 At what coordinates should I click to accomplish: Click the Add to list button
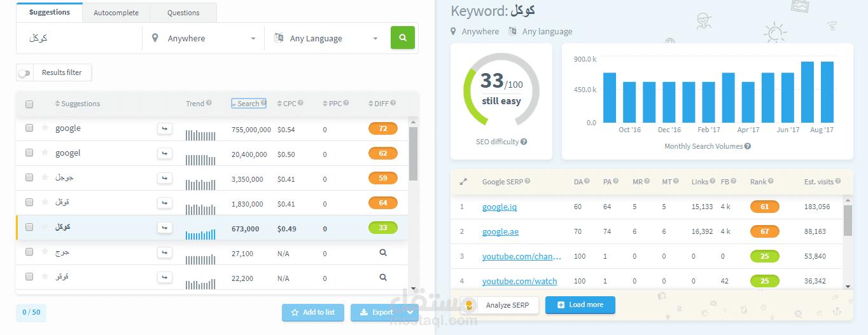pyautogui.click(x=313, y=312)
